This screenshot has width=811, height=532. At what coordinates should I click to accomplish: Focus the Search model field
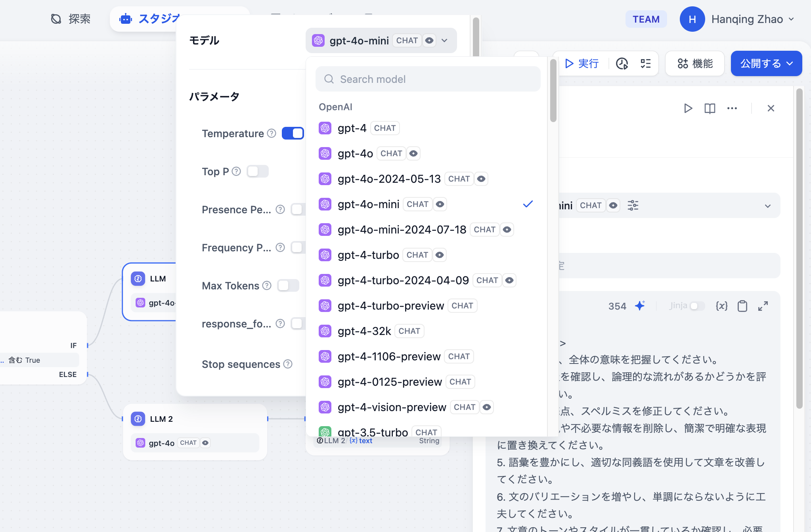click(x=428, y=79)
